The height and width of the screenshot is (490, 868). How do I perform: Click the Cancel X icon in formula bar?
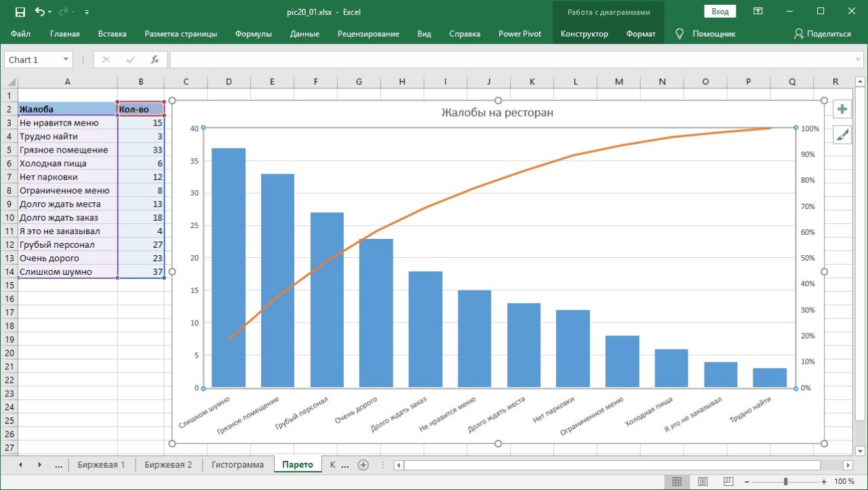point(106,60)
